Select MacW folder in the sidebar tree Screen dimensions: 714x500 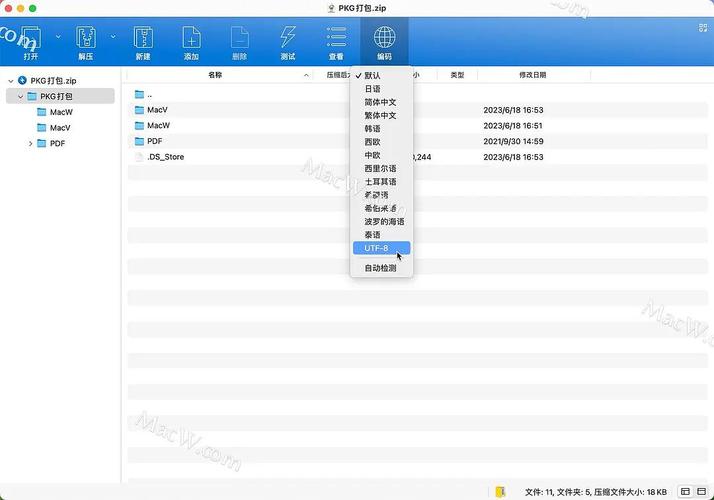coord(61,112)
